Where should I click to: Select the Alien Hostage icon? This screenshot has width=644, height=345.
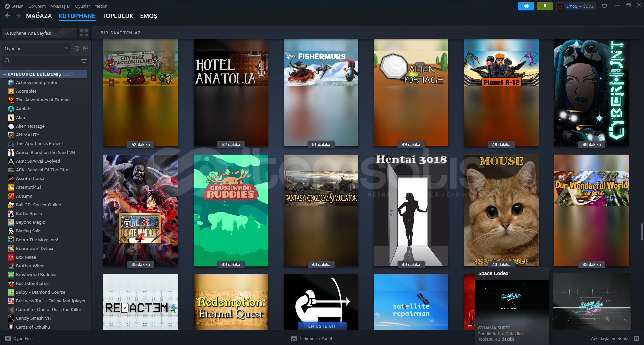pos(11,126)
